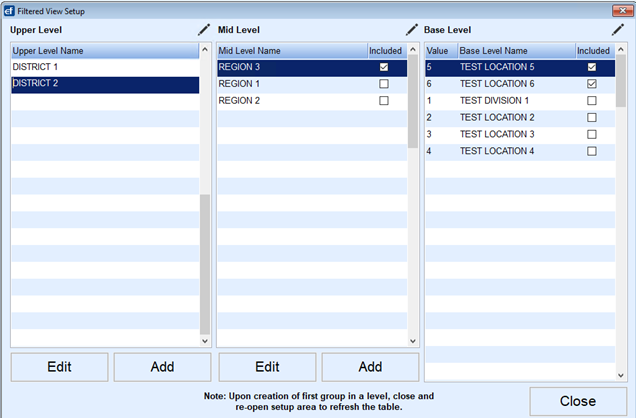This screenshot has width=636, height=418.
Task: Include TEST DIVISION 1 via its checkbox
Action: pos(592,101)
